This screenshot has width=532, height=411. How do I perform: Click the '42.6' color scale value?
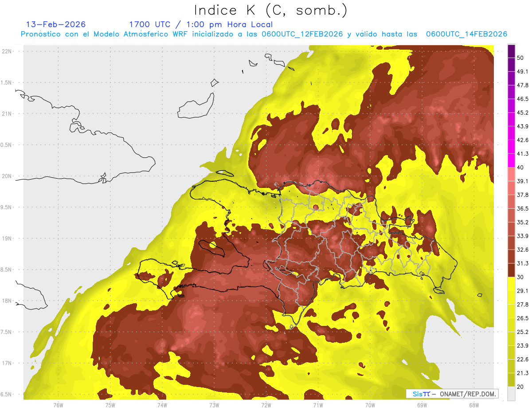523,140
